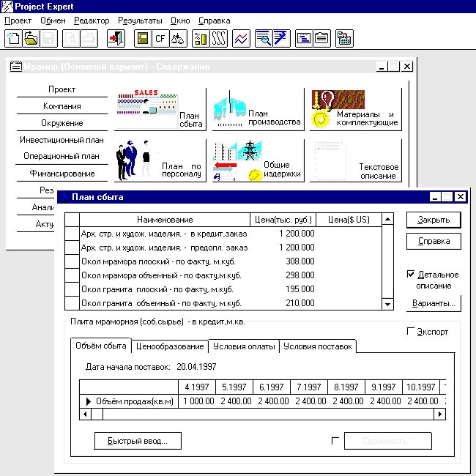The height and width of the screenshot is (476, 476).
Task: Open the Gantt chart toolbar icon
Action: tap(304, 38)
